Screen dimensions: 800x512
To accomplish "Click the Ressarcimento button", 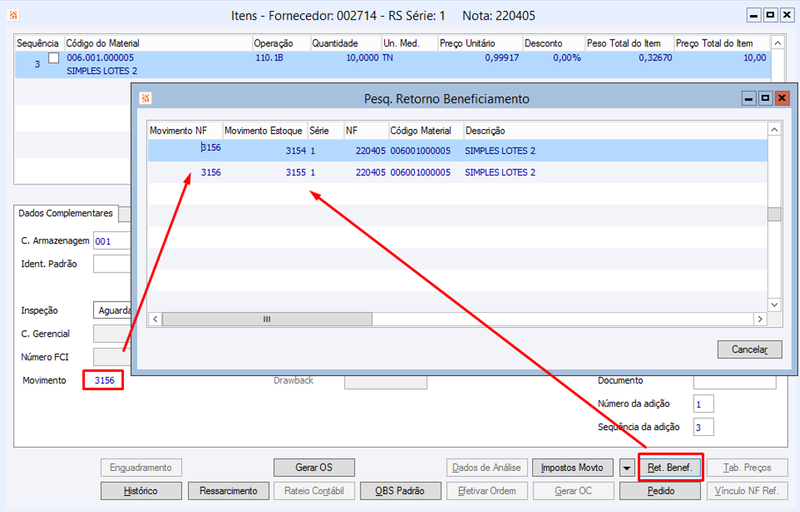I will pyautogui.click(x=228, y=491).
